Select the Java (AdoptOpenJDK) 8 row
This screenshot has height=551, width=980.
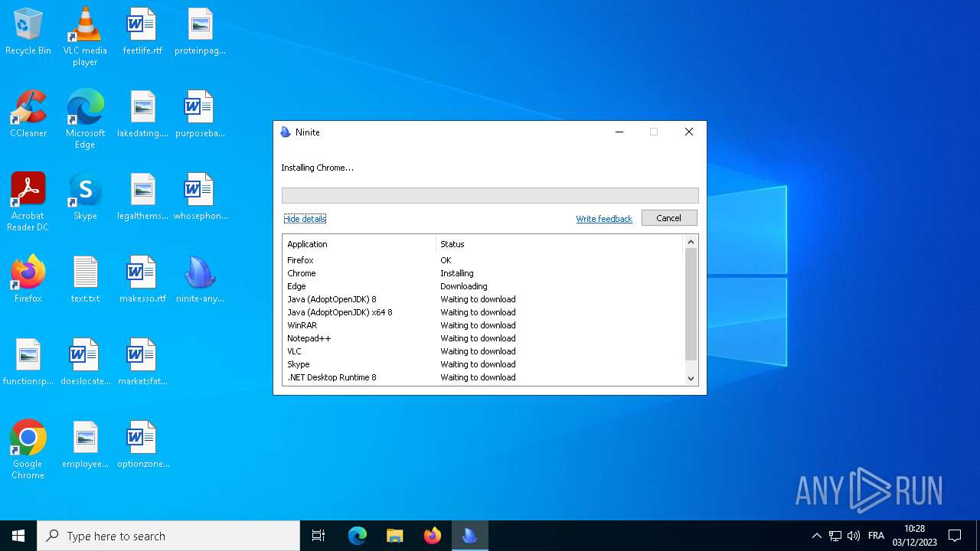[x=483, y=299]
